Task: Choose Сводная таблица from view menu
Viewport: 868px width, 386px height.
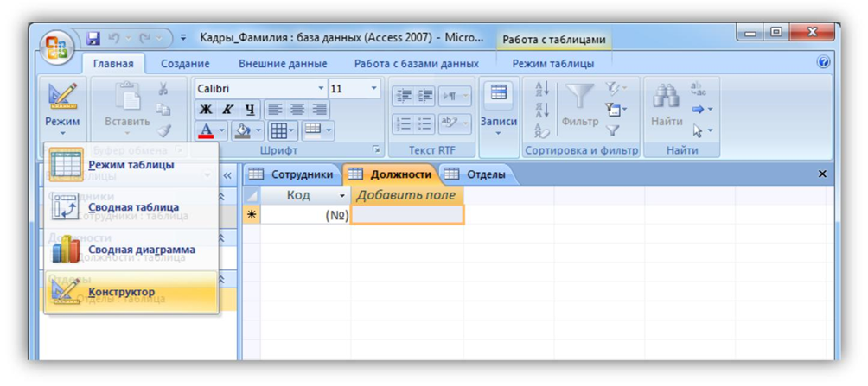Action: pos(131,207)
